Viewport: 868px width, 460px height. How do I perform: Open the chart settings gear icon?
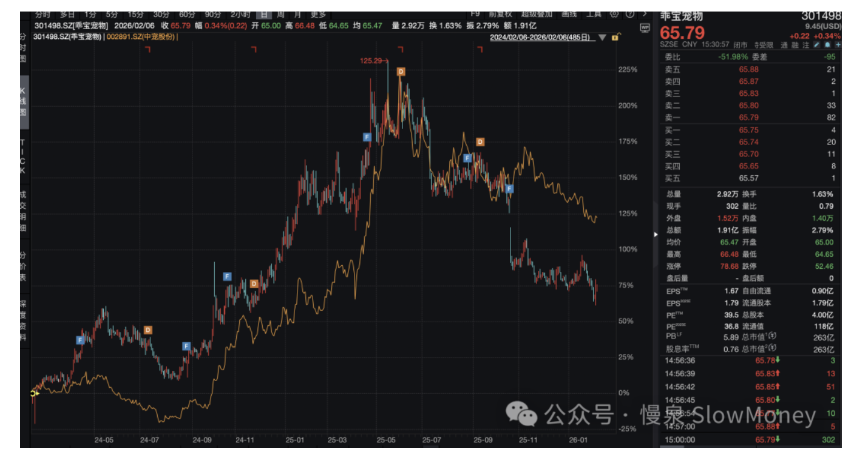pos(614,14)
